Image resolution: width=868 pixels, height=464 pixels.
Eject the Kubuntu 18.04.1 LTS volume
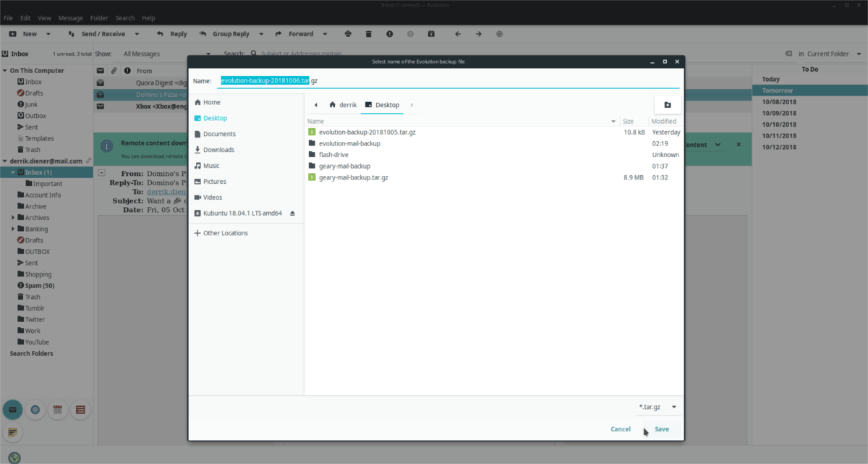pyautogui.click(x=293, y=214)
